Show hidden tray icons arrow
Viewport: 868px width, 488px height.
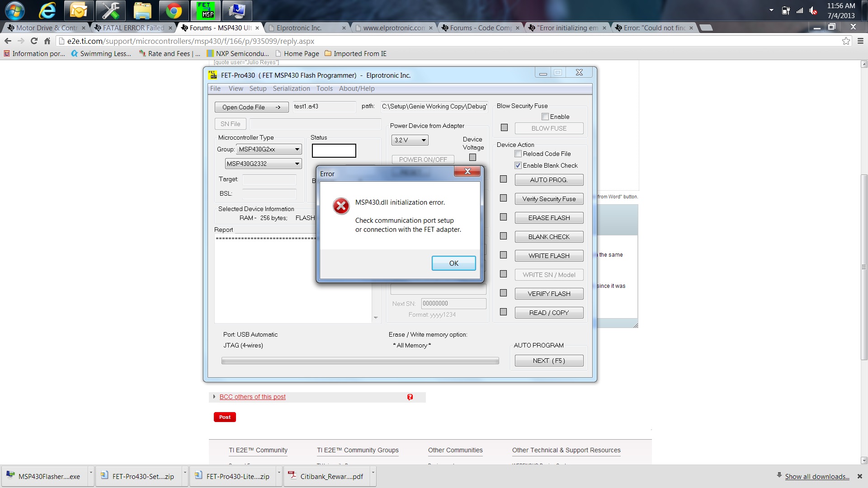pyautogui.click(x=771, y=10)
